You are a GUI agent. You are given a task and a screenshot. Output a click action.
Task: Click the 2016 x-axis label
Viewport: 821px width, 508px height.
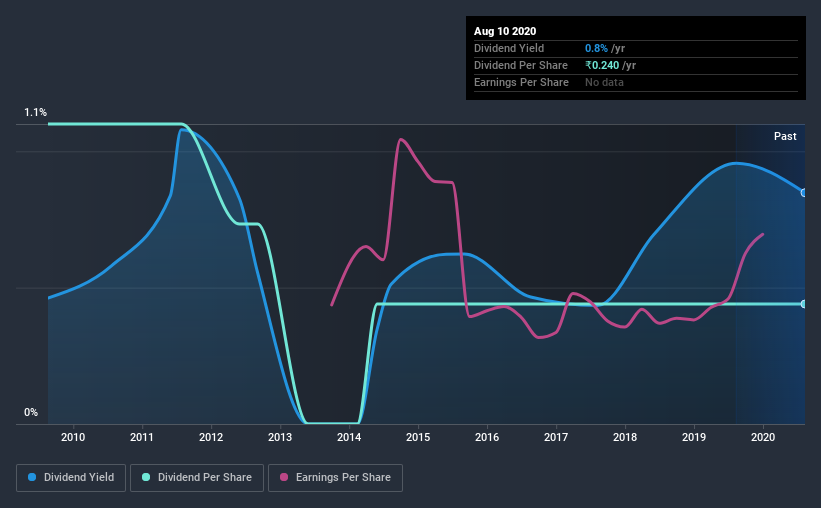click(487, 437)
